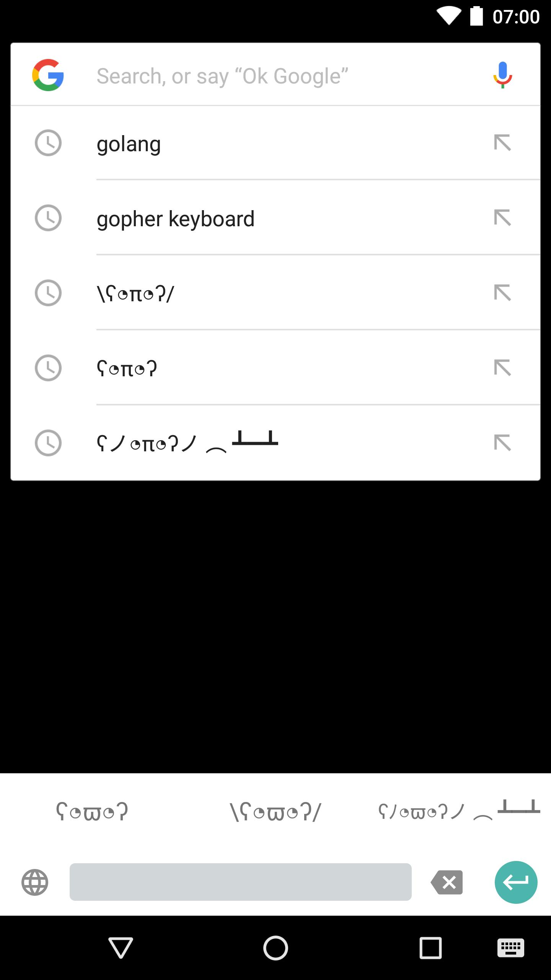Fill search box using gopher keyboard arrow
Image resolution: width=551 pixels, height=980 pixels.
click(x=502, y=218)
